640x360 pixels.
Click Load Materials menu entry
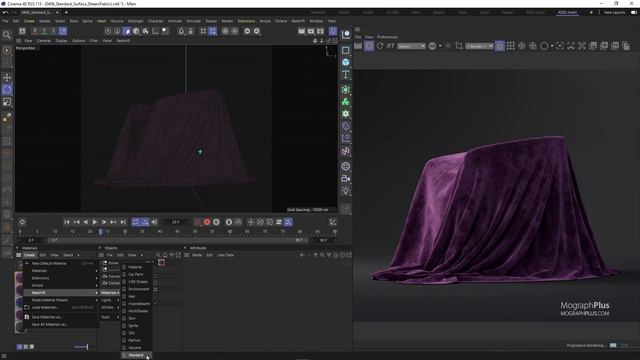click(x=61, y=307)
